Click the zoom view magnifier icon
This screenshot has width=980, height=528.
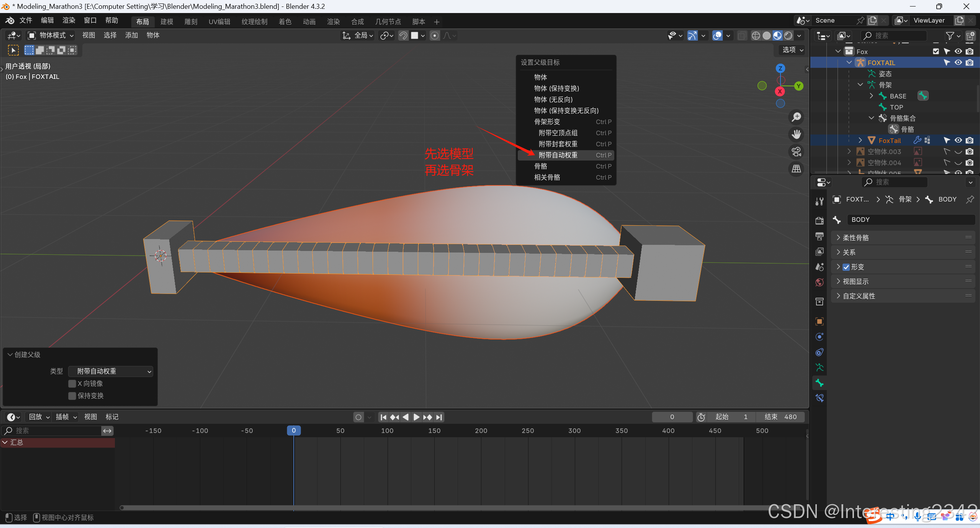point(797,117)
